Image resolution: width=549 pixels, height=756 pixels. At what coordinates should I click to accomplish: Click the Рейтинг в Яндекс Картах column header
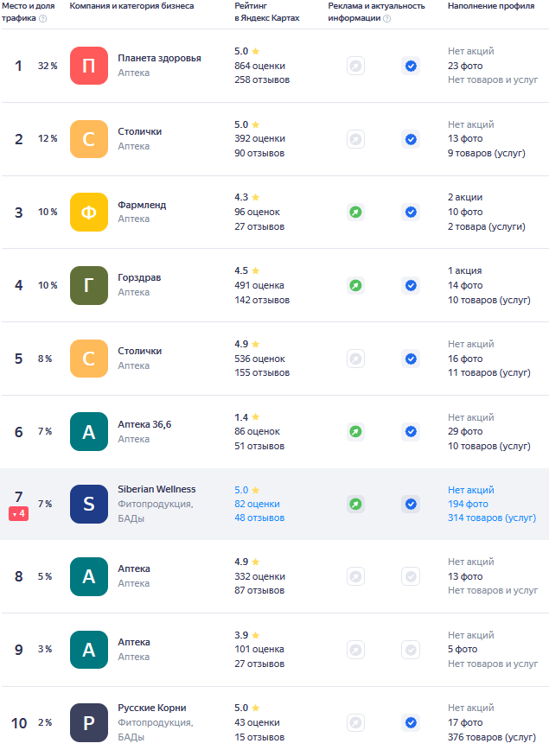click(x=267, y=12)
